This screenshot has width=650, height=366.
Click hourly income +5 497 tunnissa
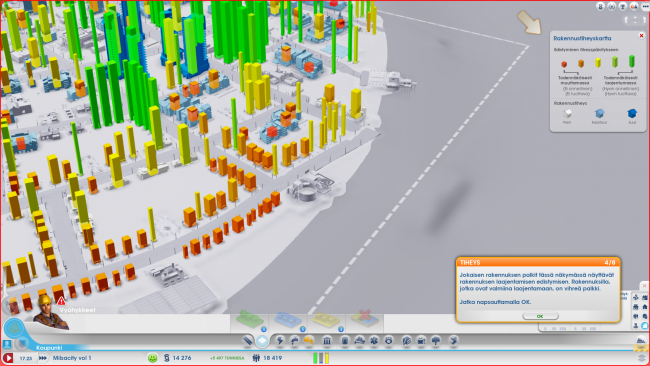227,358
